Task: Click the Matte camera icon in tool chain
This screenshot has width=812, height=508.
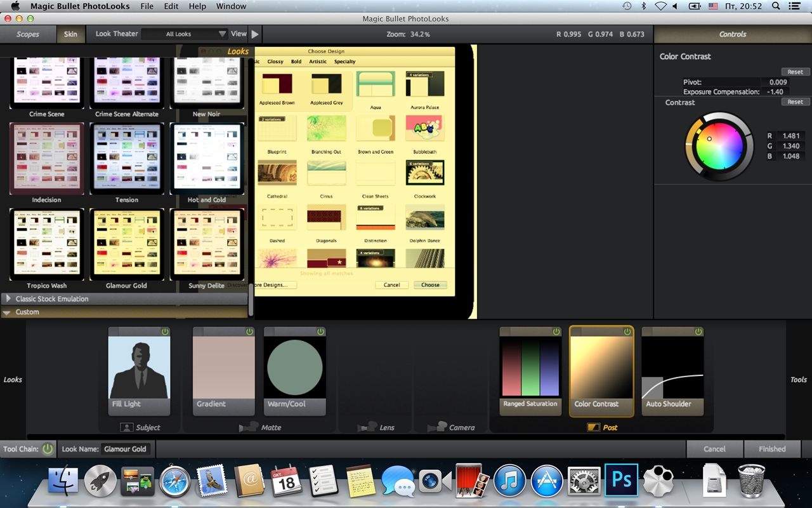Action: (x=249, y=427)
